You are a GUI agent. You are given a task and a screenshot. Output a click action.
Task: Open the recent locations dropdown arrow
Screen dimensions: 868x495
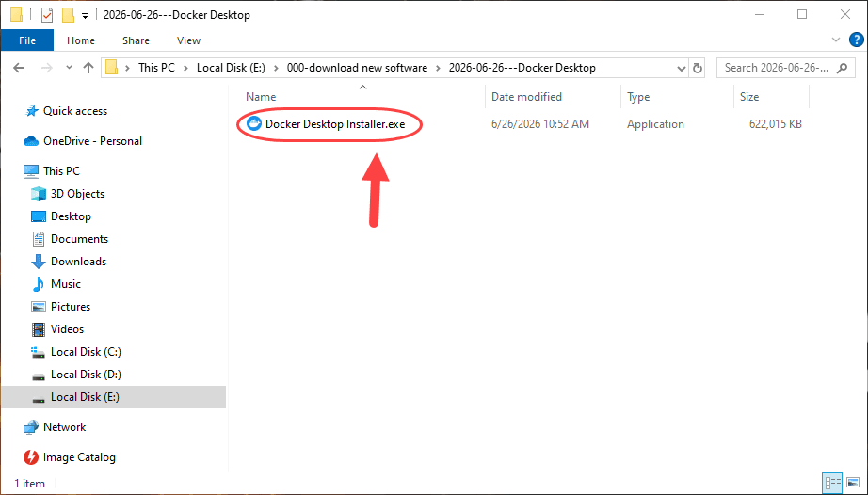[x=69, y=68]
